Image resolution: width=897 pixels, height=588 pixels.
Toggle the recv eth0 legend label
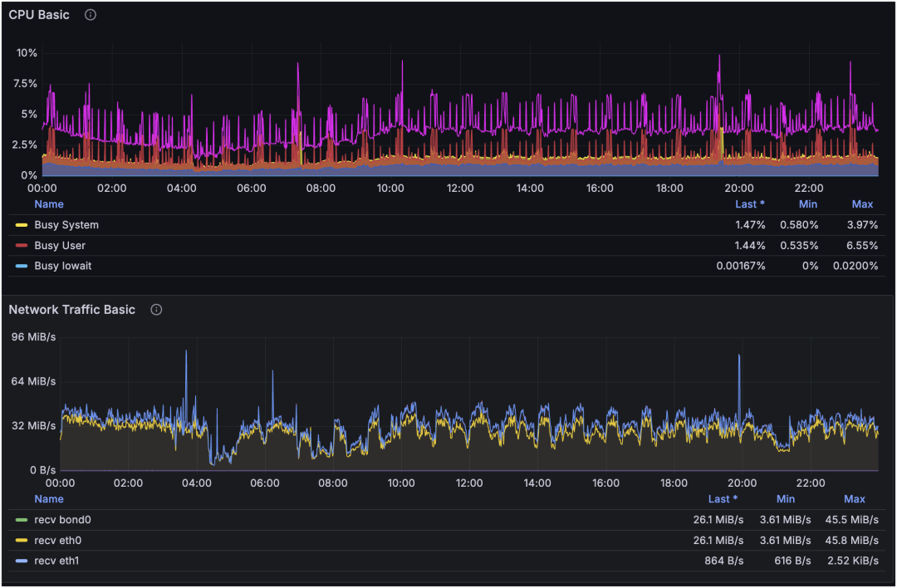point(58,541)
